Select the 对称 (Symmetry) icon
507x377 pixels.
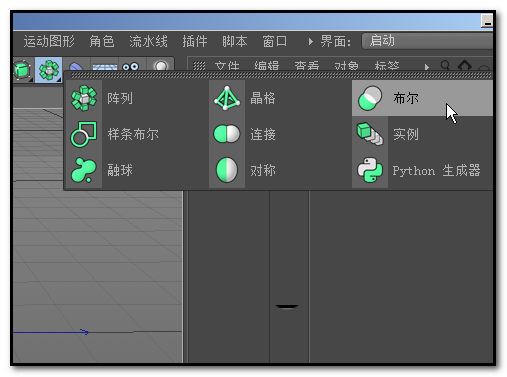pyautogui.click(x=227, y=170)
